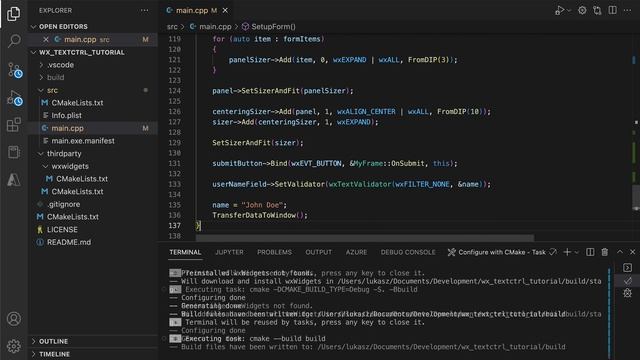This screenshot has width=640, height=360.
Task: Switch to the PROBLEMS panel tab
Action: 274,252
